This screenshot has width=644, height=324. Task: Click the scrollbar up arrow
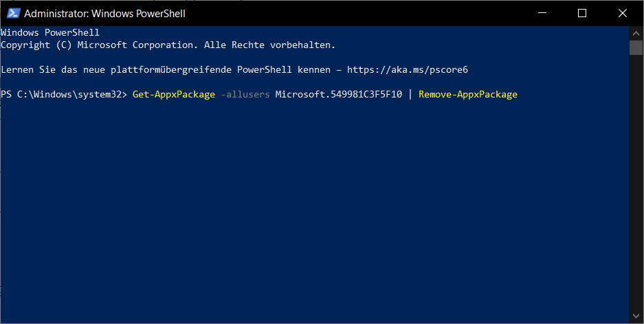636,33
